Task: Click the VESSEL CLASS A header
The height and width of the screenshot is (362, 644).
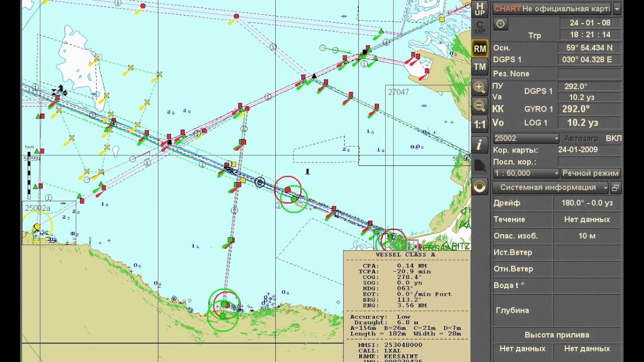Action: point(406,255)
